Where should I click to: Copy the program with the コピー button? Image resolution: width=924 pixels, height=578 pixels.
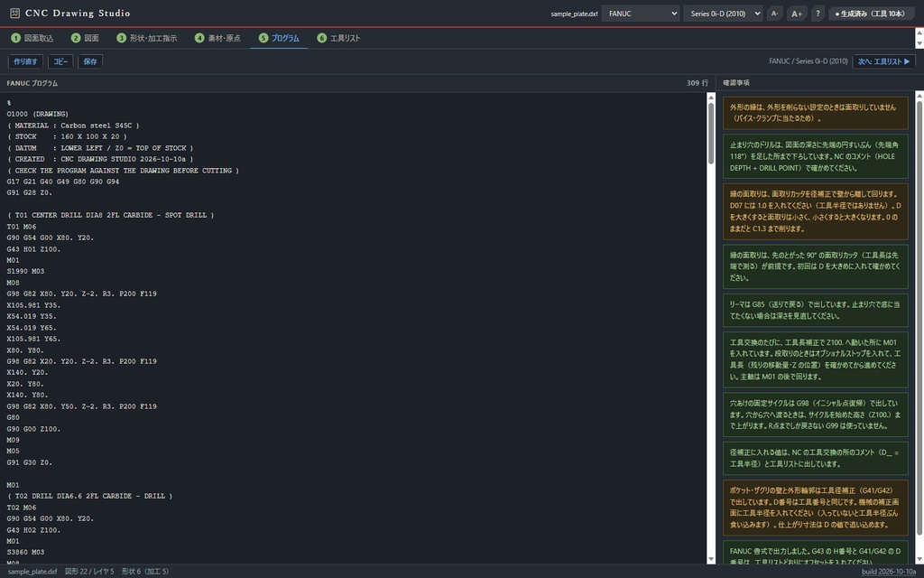[60, 61]
